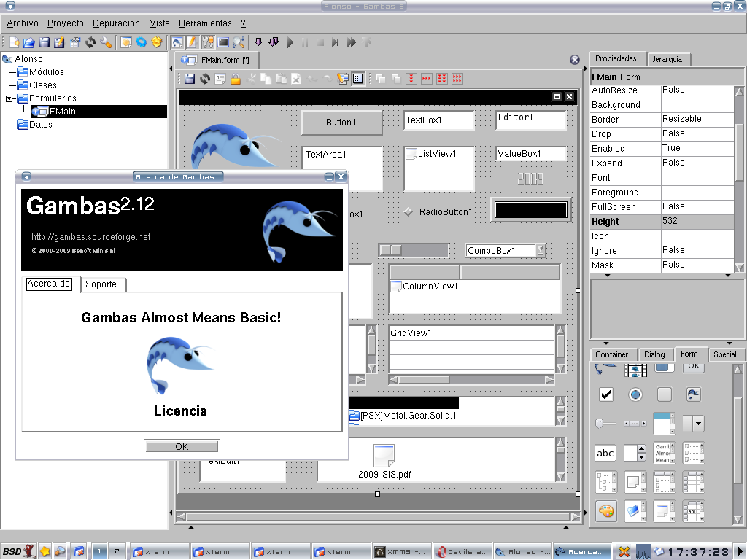Select the Módulos folder in project tree
The width and height of the screenshot is (747, 560).
(41, 72)
